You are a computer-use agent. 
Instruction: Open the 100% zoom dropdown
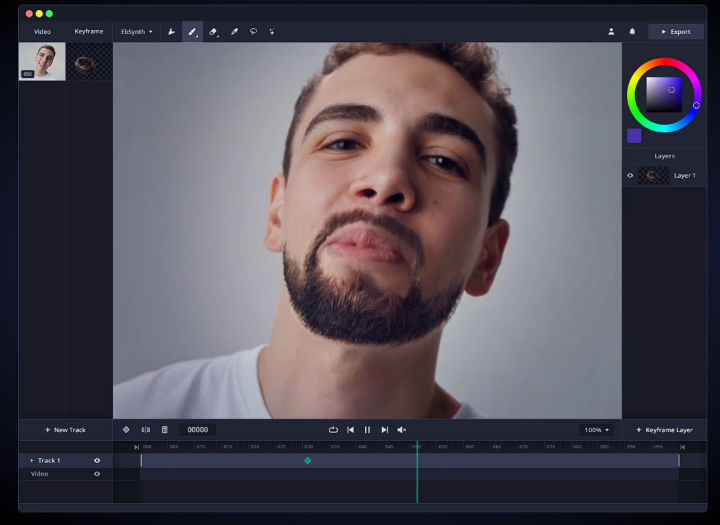tap(596, 430)
